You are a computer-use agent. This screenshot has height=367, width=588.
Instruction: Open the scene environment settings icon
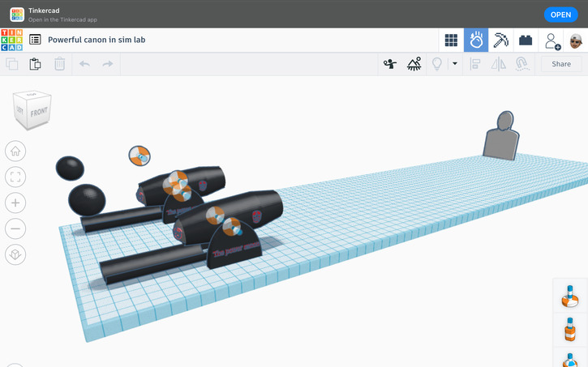(414, 64)
